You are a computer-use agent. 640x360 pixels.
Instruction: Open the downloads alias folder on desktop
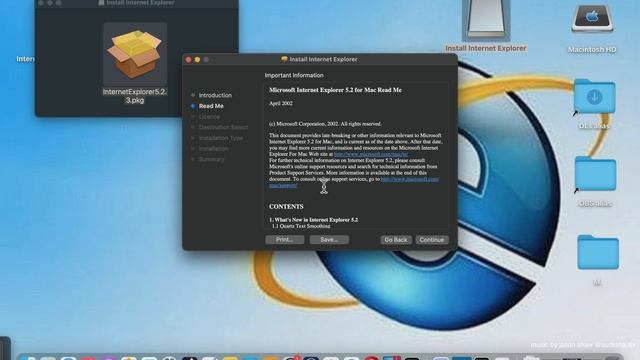coord(594,96)
